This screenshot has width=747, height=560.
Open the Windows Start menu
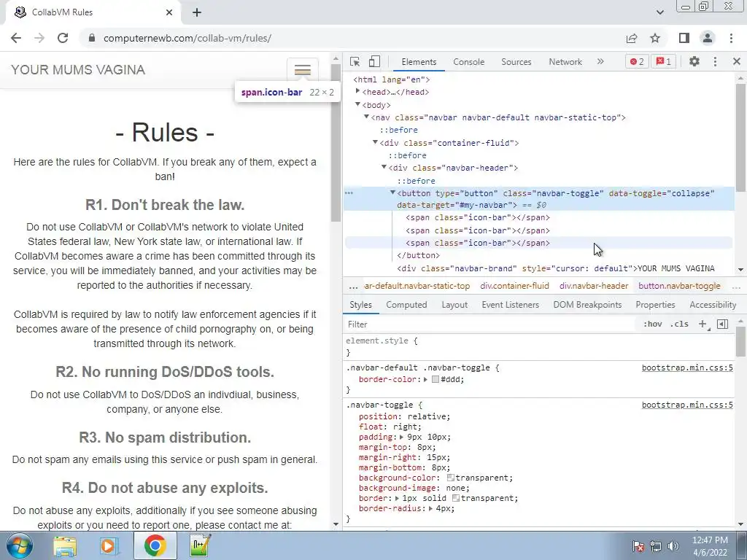20,546
